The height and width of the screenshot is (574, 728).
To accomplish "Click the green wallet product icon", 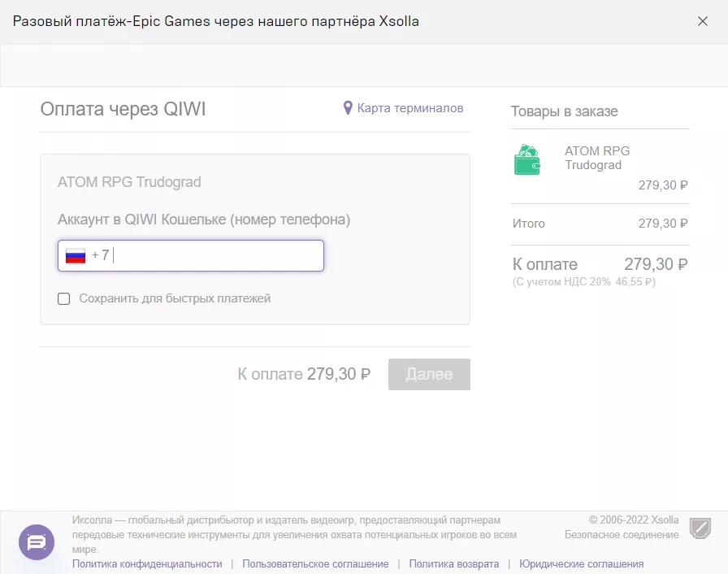I will (x=527, y=159).
